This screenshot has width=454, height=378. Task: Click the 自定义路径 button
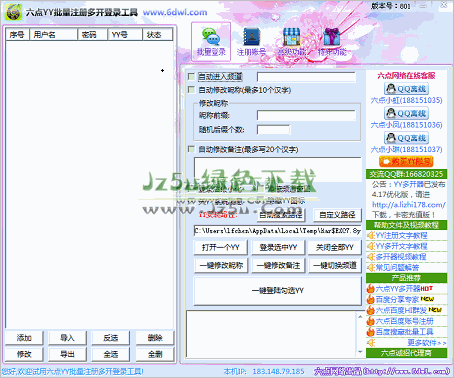(337, 215)
